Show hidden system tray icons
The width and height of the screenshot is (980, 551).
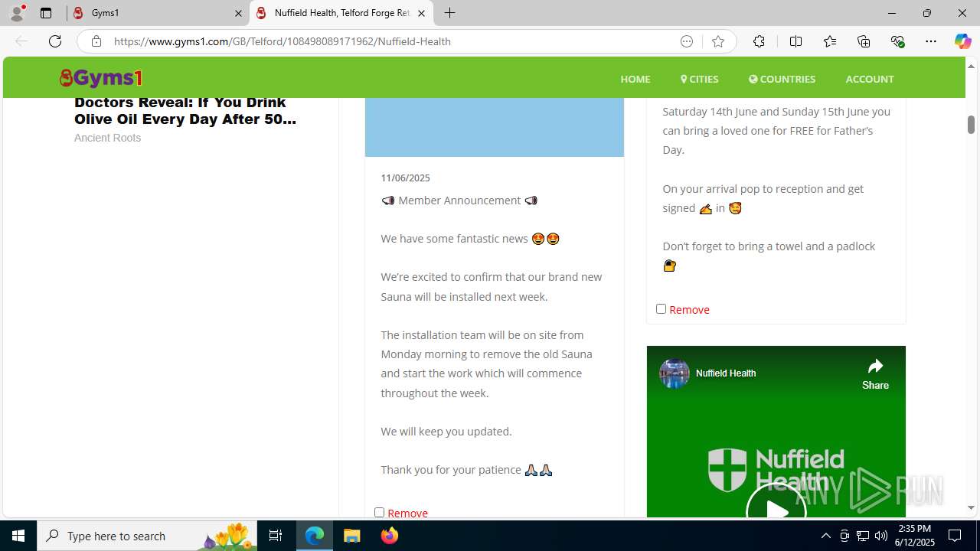[825, 536]
